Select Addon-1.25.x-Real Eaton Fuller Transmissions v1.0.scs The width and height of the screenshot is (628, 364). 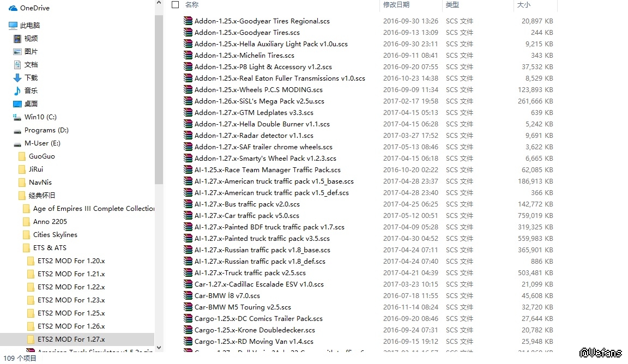pos(280,78)
